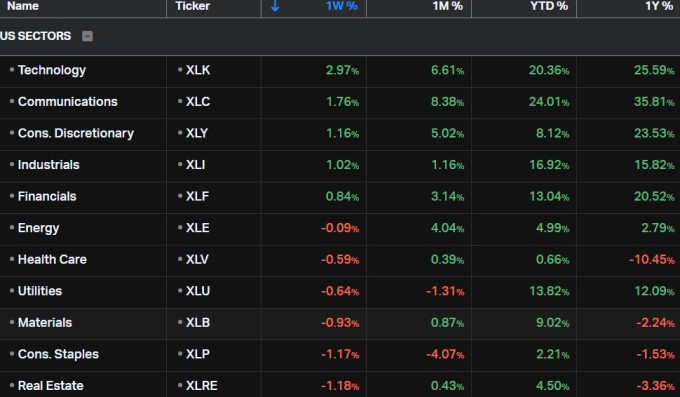The height and width of the screenshot is (397, 680).
Task: Click the Ticker column header
Action: point(193,6)
